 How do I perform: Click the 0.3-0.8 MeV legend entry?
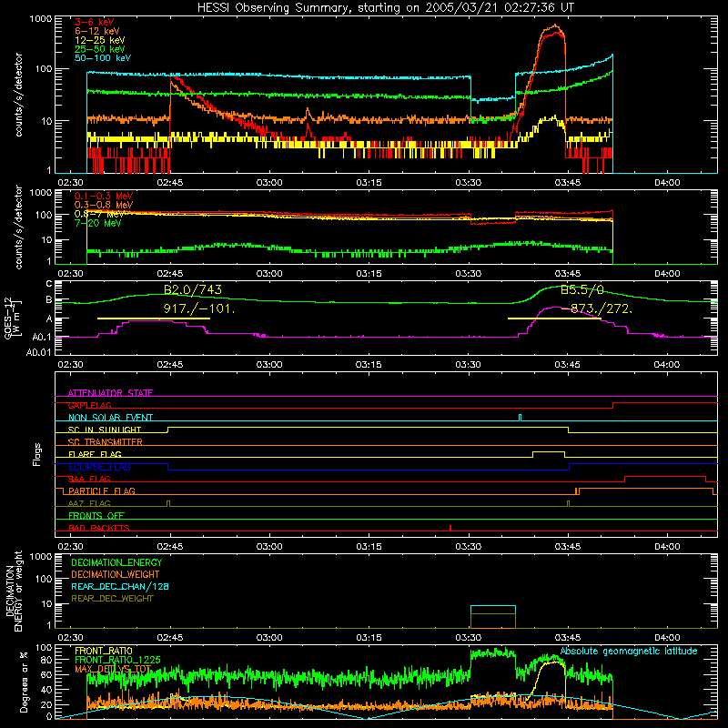[104, 206]
